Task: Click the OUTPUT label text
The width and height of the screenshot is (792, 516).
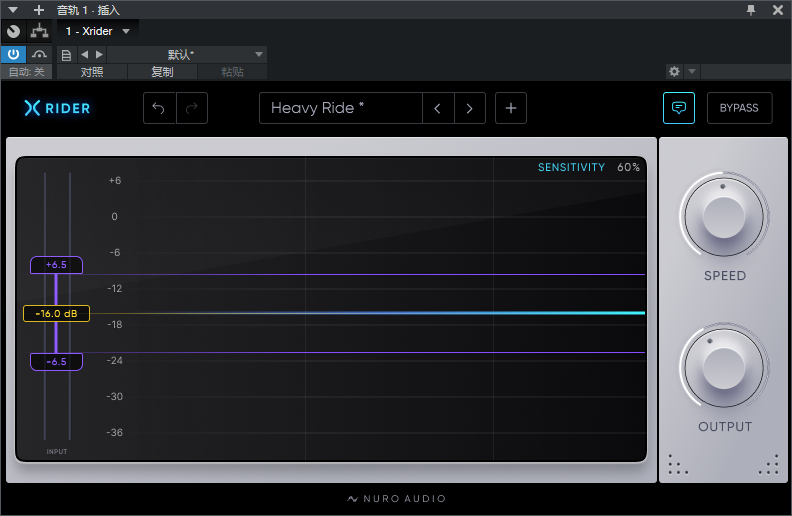Action: (725, 427)
